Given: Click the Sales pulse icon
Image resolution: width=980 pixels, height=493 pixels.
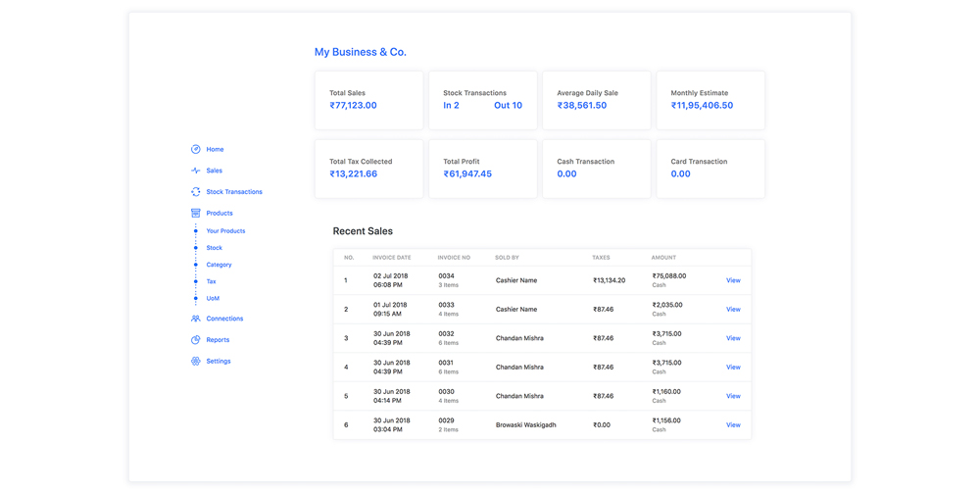Looking at the screenshot, I should click(196, 171).
